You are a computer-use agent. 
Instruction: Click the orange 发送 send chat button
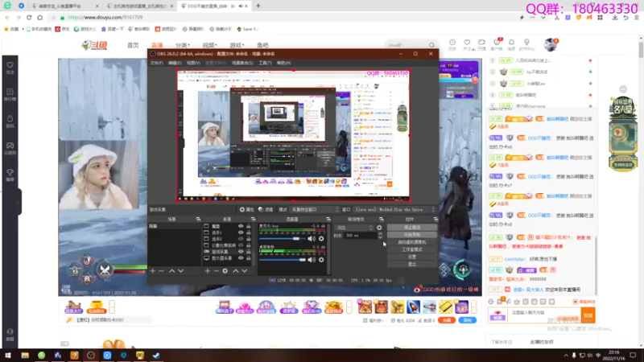[588, 315]
